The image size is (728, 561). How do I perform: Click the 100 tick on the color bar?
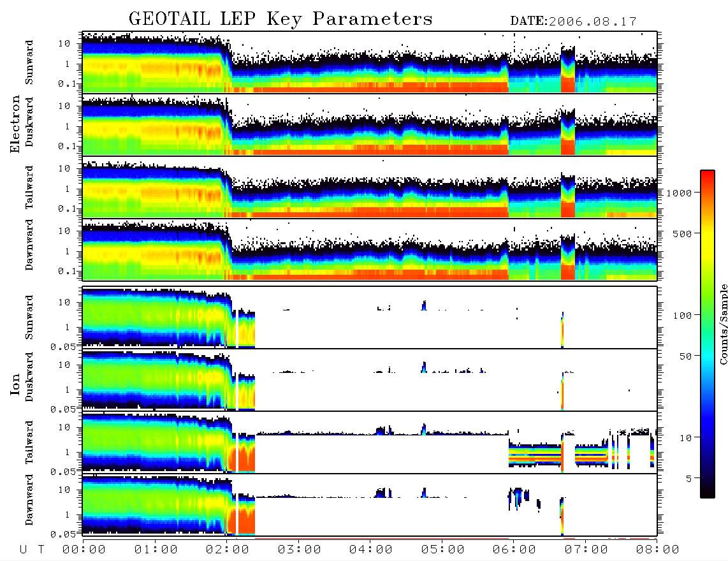(x=683, y=316)
